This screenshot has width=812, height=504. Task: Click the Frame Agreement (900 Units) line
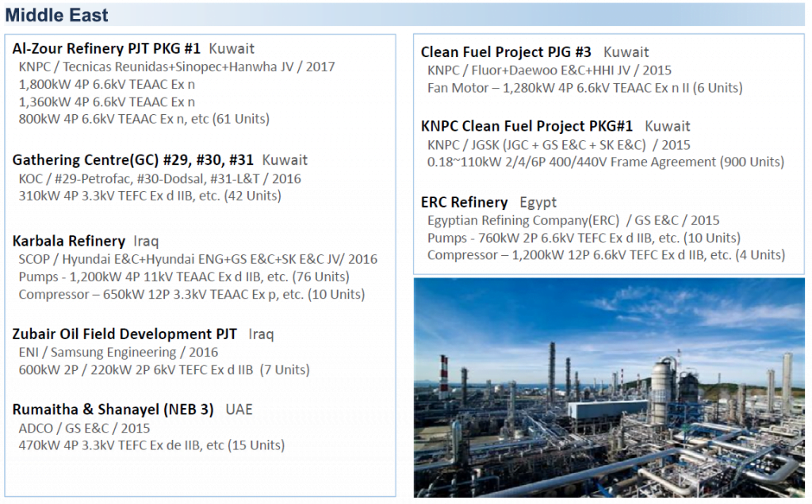[605, 162]
